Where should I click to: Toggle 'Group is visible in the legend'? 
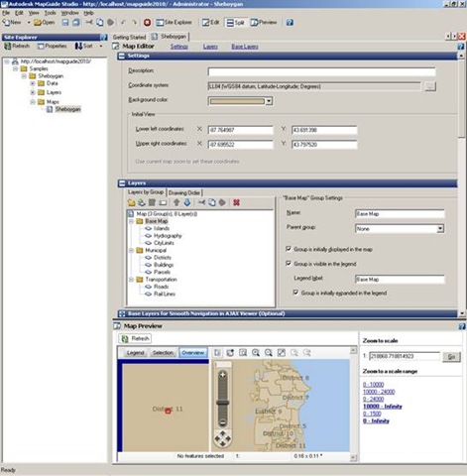click(289, 264)
